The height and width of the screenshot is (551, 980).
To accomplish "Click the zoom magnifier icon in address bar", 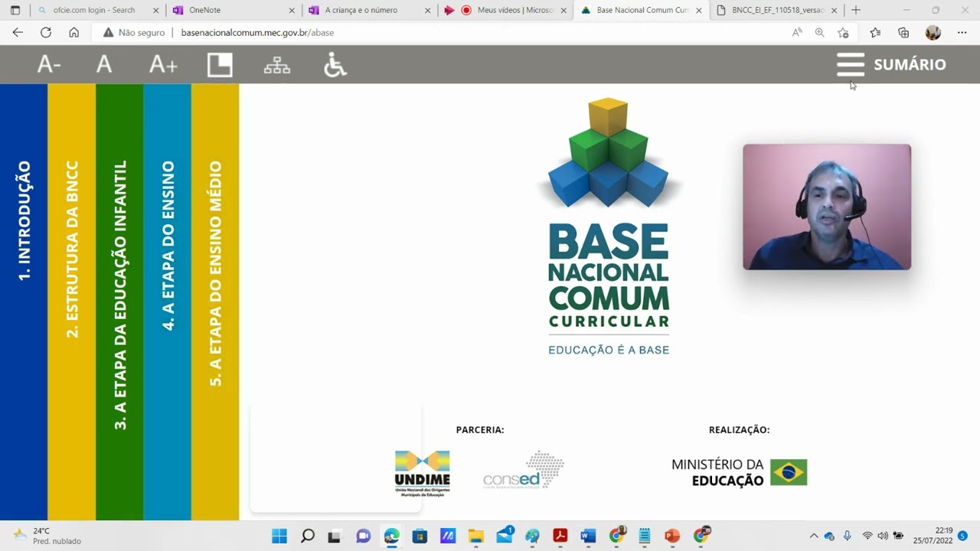I will pyautogui.click(x=820, y=32).
